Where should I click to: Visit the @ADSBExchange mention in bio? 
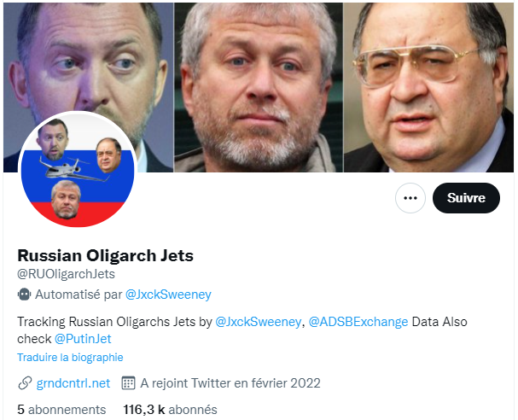click(x=358, y=322)
